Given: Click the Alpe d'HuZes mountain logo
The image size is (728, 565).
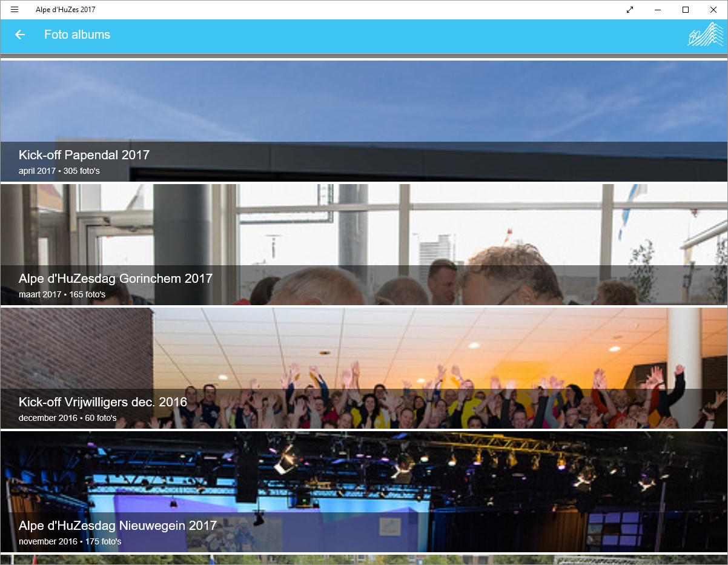Looking at the screenshot, I should tap(705, 34).
